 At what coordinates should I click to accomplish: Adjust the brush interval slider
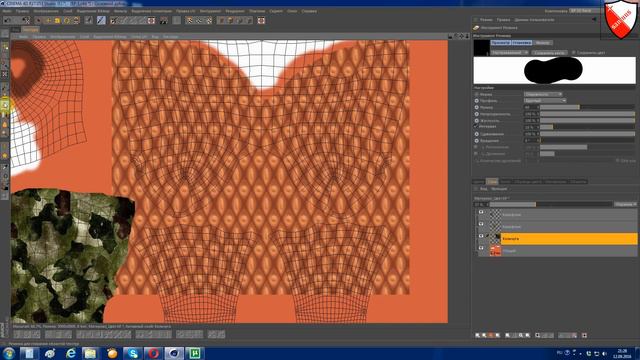[x=588, y=127]
